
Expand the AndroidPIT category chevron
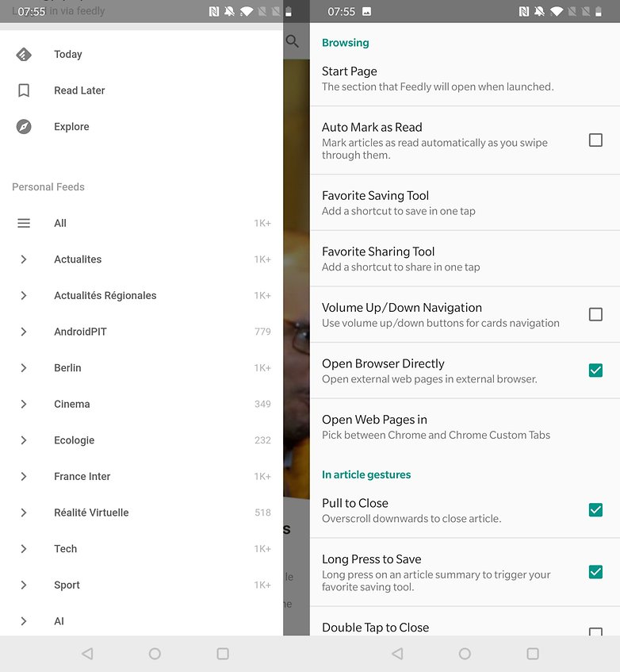click(24, 332)
